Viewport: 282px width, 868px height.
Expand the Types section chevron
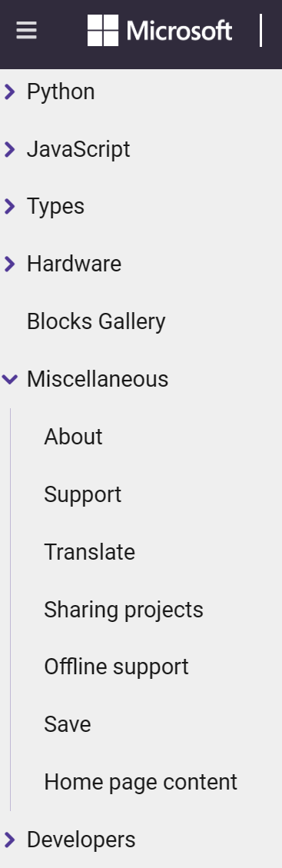[9, 207]
